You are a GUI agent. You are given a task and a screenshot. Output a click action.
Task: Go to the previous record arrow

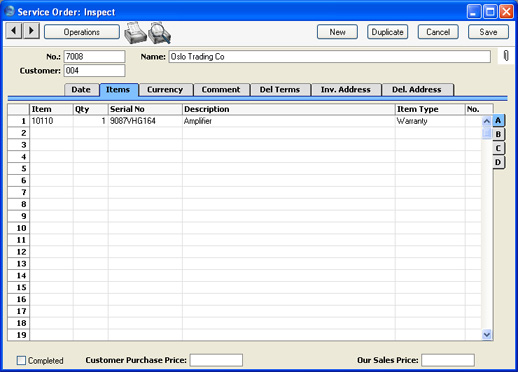pos(14,31)
